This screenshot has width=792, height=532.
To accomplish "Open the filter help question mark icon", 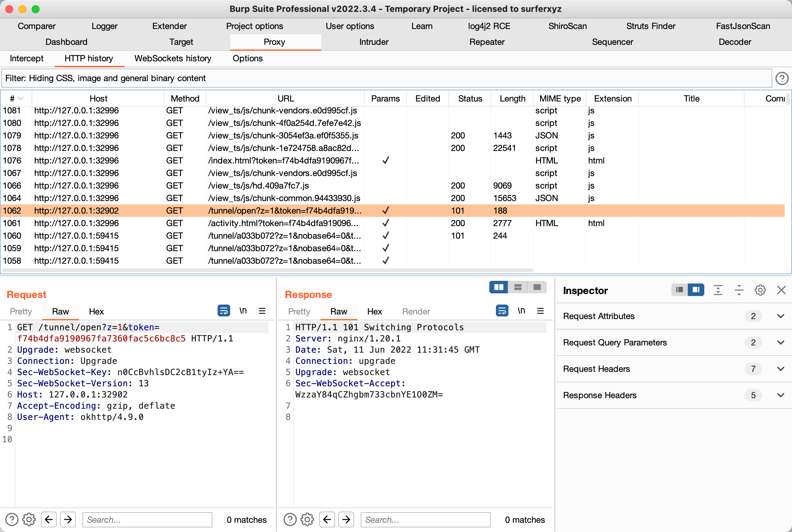I will pos(781,78).
